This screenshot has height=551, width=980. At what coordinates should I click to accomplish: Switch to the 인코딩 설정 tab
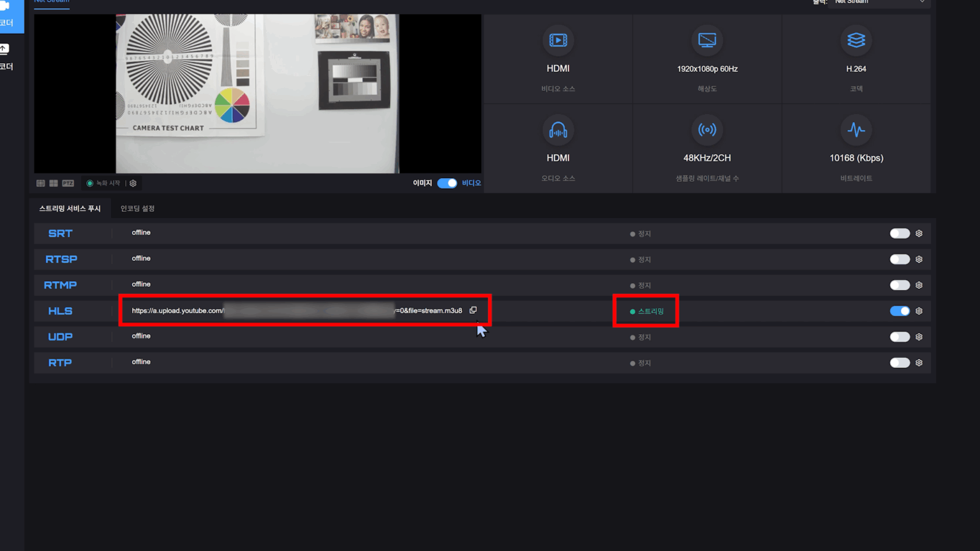click(x=137, y=208)
